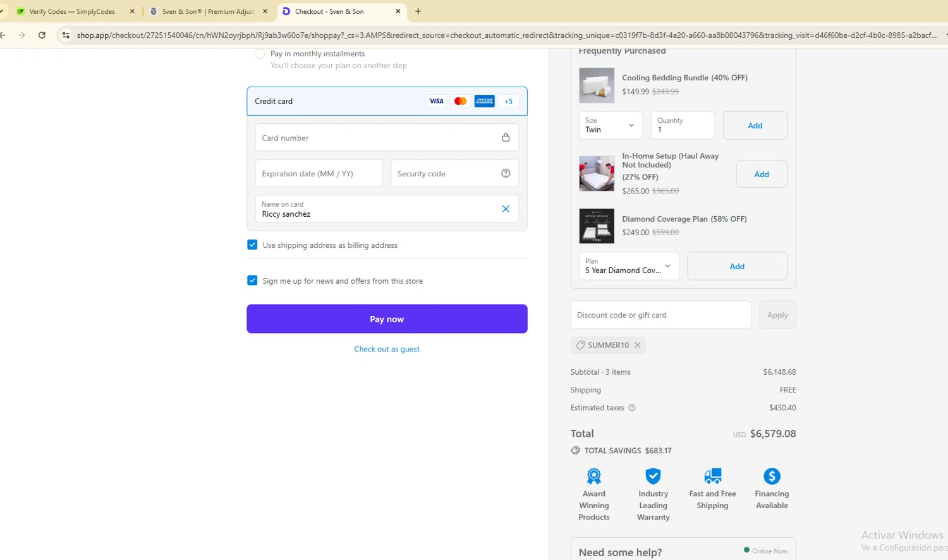948x560 pixels.
Task: Open the Diamond Coverage Plan thumbnail
Action: tap(597, 226)
